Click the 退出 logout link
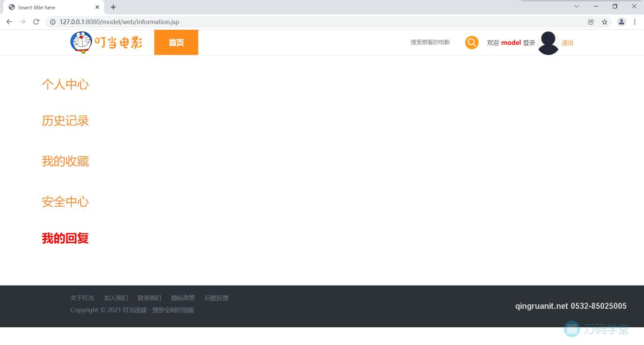The height and width of the screenshot is (345, 644). tap(567, 43)
